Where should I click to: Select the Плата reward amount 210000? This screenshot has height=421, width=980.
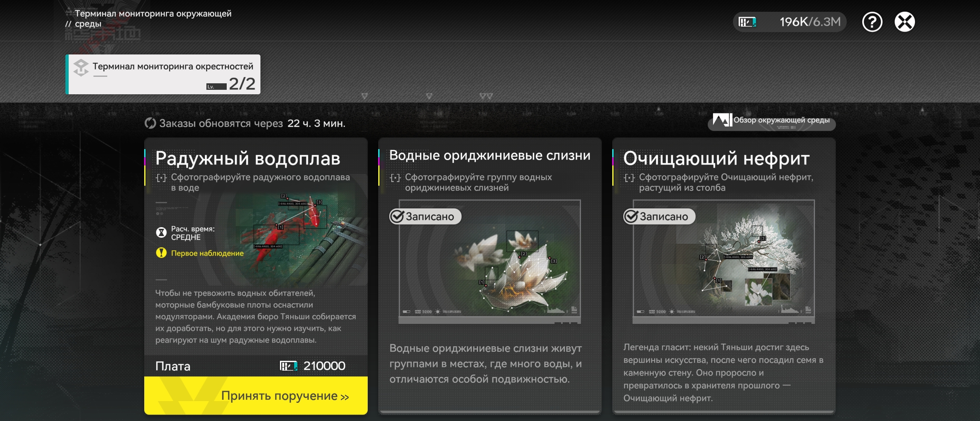point(324,366)
